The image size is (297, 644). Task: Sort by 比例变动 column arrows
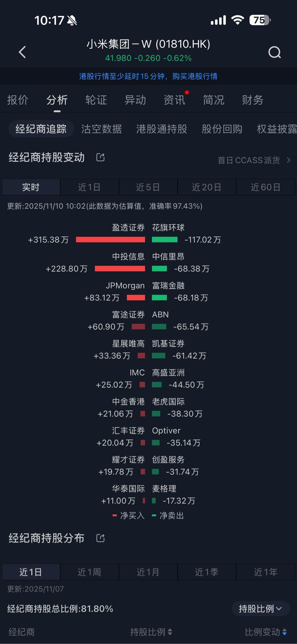coord(285,632)
